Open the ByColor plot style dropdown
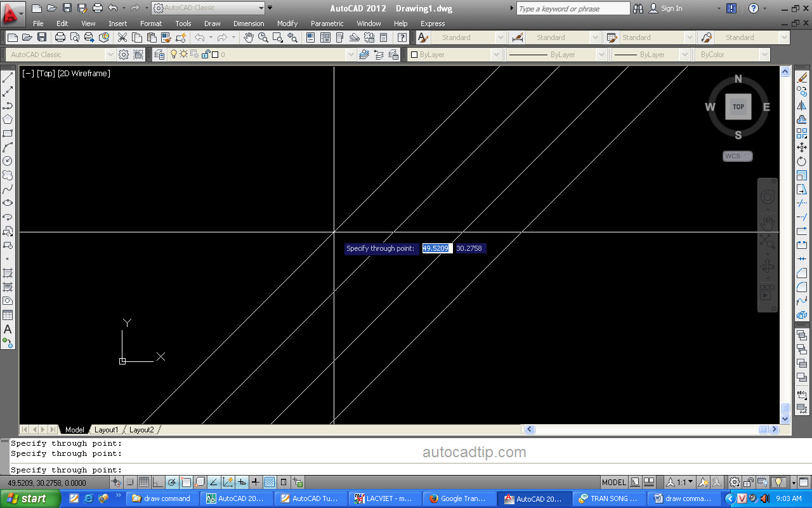 tap(732, 55)
